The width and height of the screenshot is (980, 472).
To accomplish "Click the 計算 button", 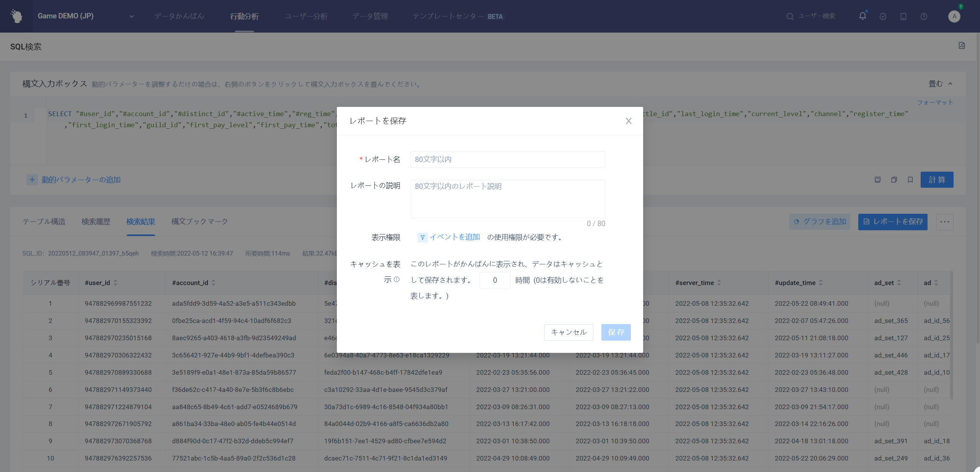I will 937,180.
